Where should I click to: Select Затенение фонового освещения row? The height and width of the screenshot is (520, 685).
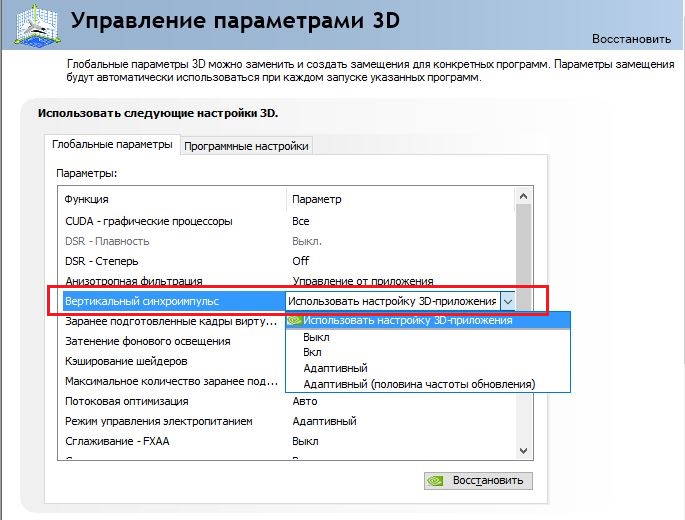click(172, 341)
